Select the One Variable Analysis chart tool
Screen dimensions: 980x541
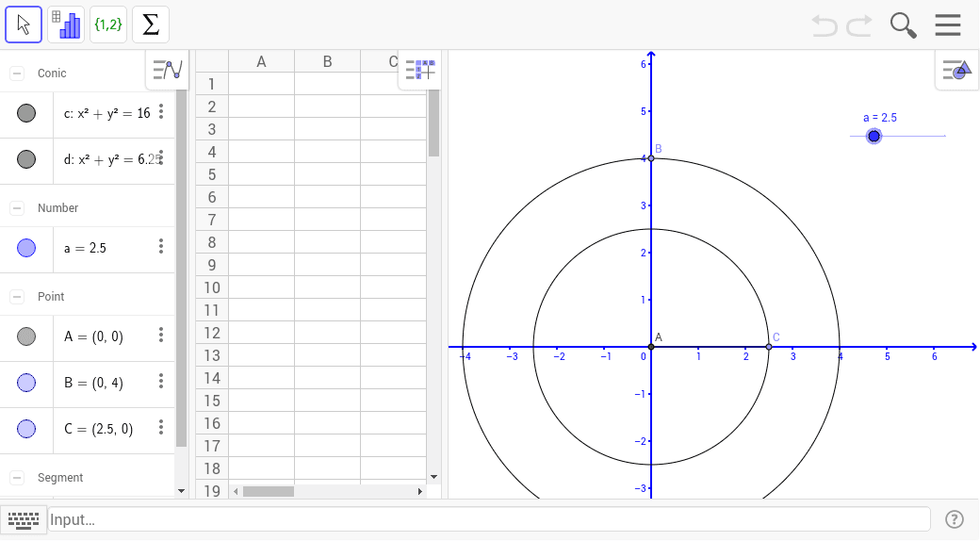66,25
